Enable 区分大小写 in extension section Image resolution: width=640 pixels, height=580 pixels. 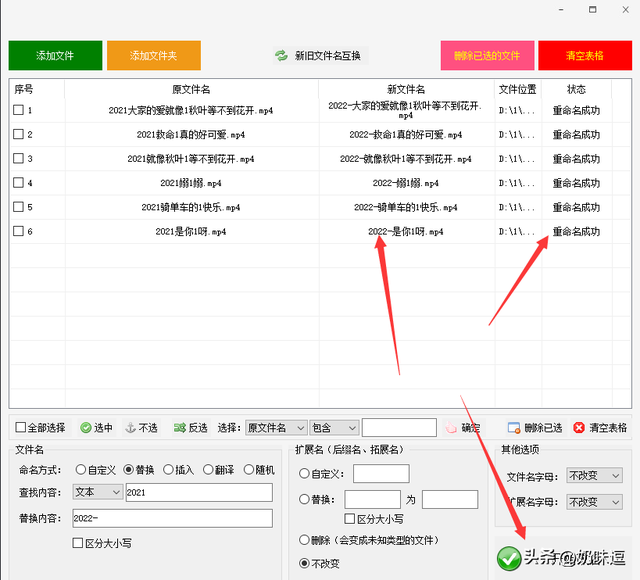pos(349,519)
